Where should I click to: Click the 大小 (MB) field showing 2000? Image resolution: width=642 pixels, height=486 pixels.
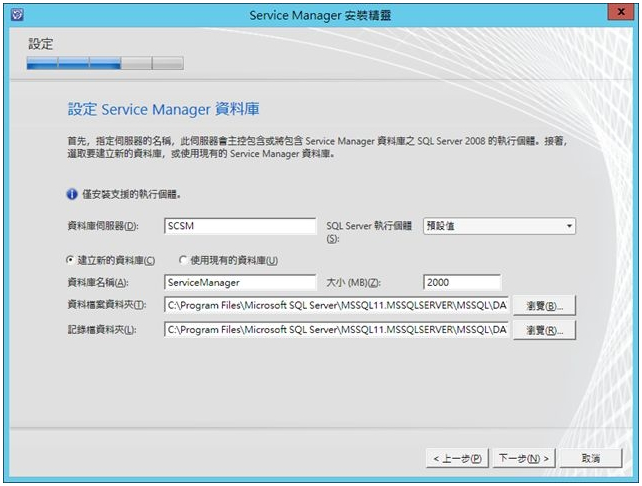(462, 283)
